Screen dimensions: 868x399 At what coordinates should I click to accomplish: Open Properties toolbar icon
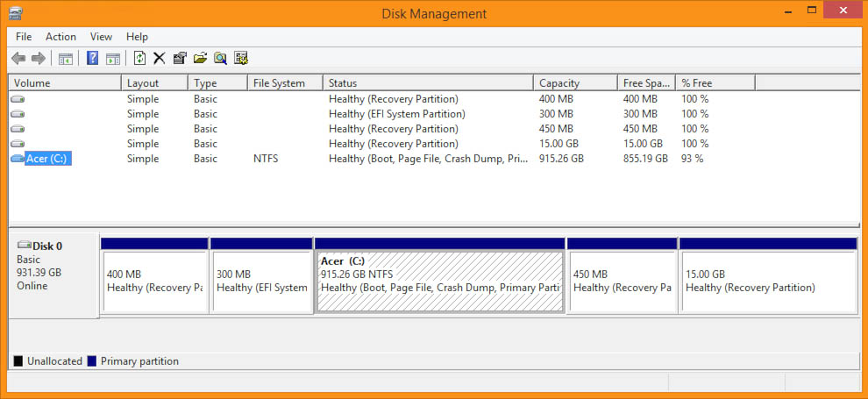click(x=180, y=58)
